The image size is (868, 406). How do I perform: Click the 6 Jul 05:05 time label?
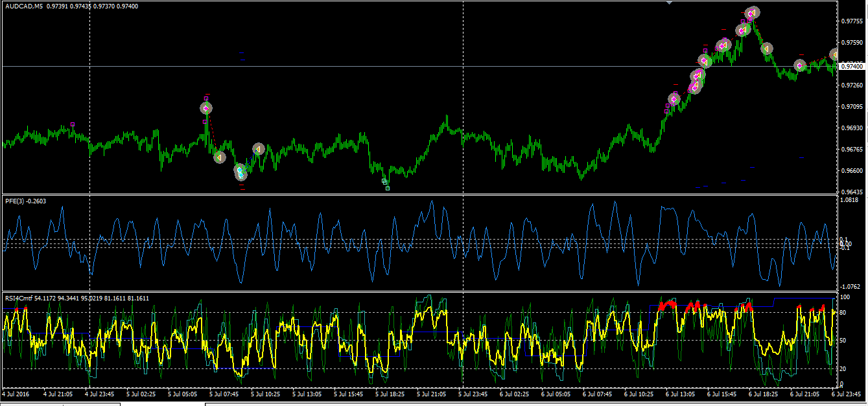pos(556,394)
